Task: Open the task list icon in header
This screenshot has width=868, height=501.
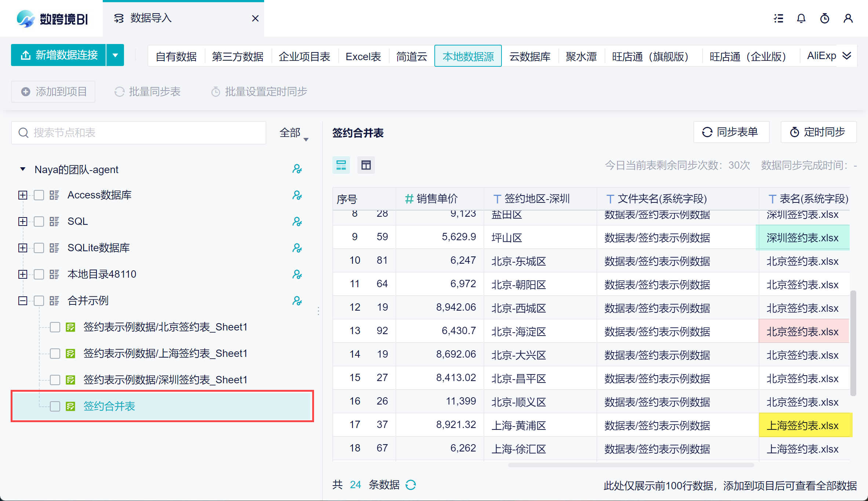Action: (778, 18)
